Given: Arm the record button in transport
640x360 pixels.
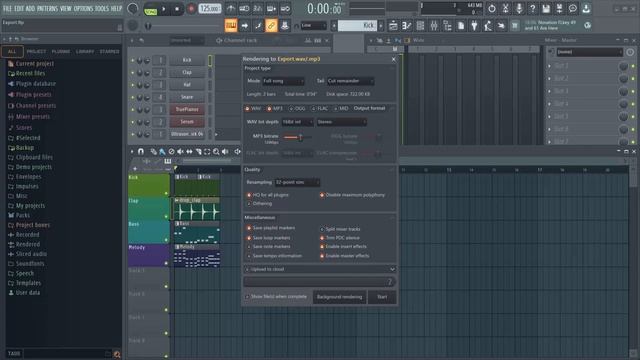Looking at the screenshot, I should [191, 9].
